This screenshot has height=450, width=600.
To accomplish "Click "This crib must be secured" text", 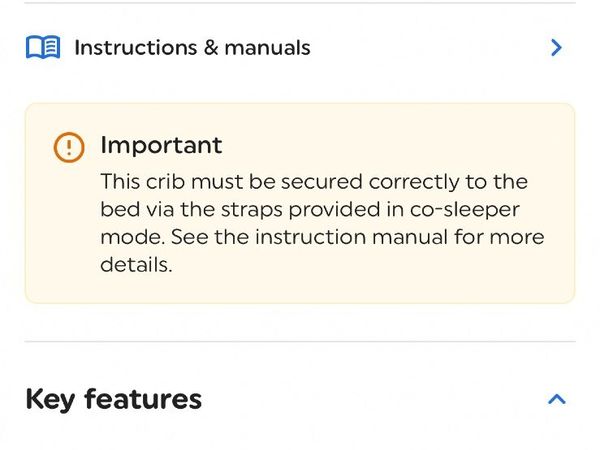I will (230, 183).
